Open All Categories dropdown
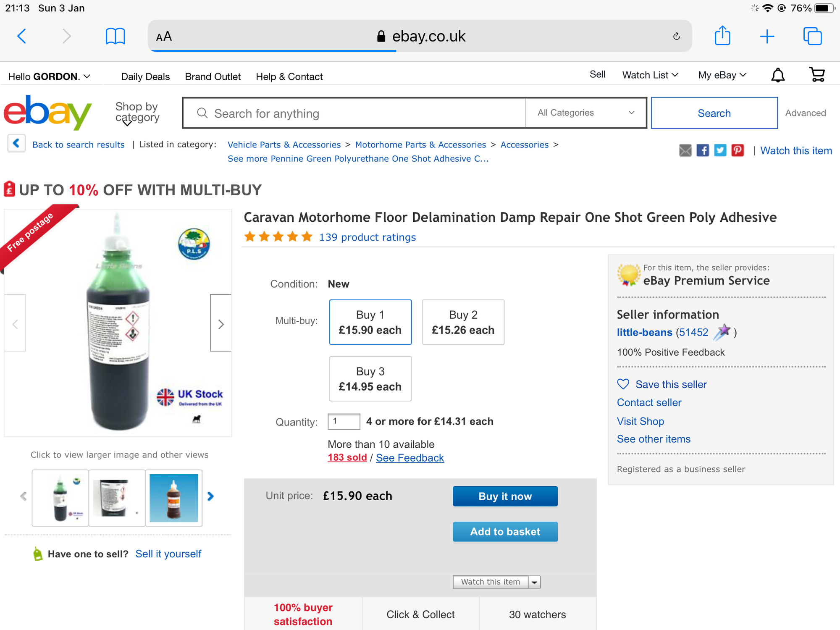Screen dimensions: 840x630 (585, 113)
